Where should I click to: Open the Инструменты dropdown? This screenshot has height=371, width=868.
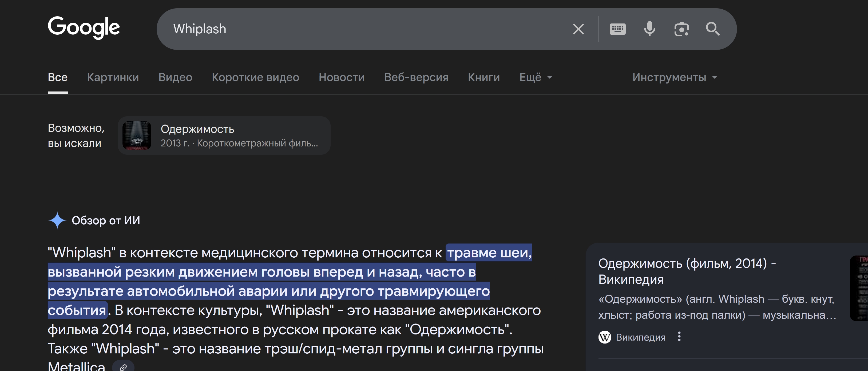point(674,77)
